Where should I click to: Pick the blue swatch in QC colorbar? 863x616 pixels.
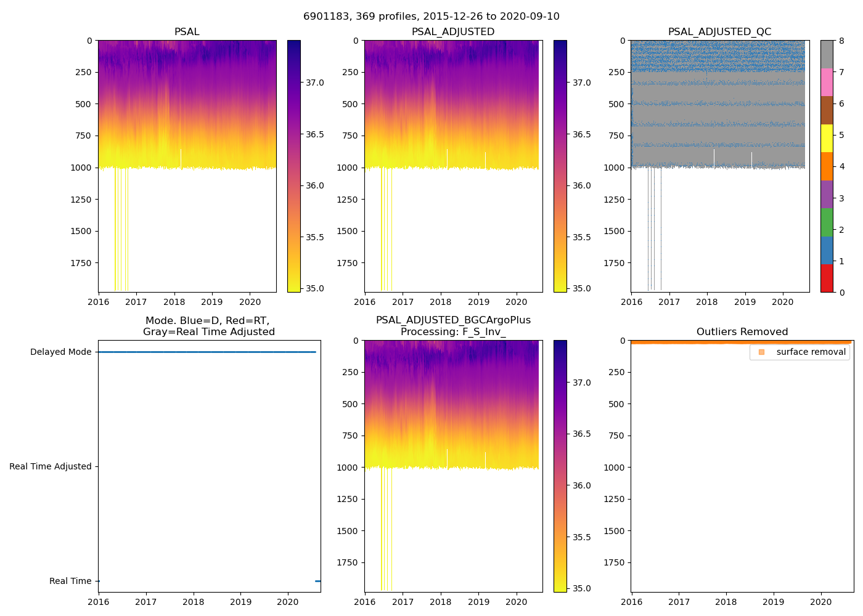click(827, 250)
